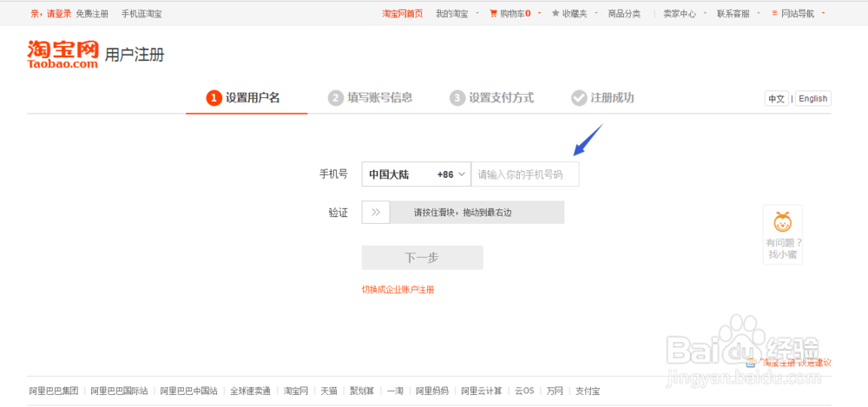Click the 淘宝注册 改进建议 feedback icon
Image resolution: width=868 pixels, height=407 pixels.
751,363
